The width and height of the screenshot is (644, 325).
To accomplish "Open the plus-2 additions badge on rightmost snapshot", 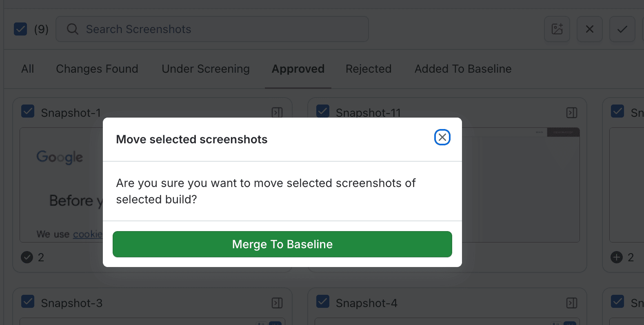I will tap(616, 257).
